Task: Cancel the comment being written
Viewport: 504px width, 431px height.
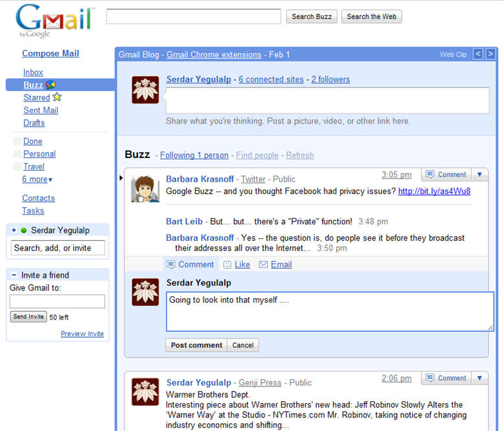Action: tap(243, 345)
